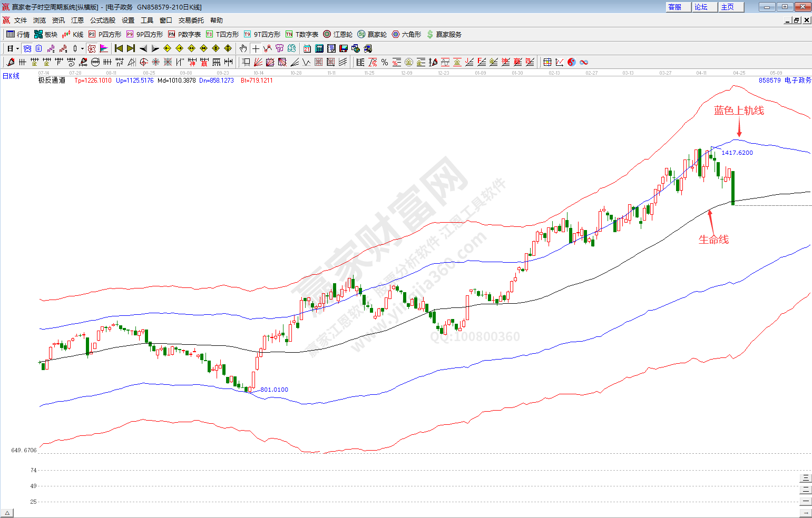The width and height of the screenshot is (812, 518).
Task: Click the 日K线 chart period label
Action: point(11,76)
